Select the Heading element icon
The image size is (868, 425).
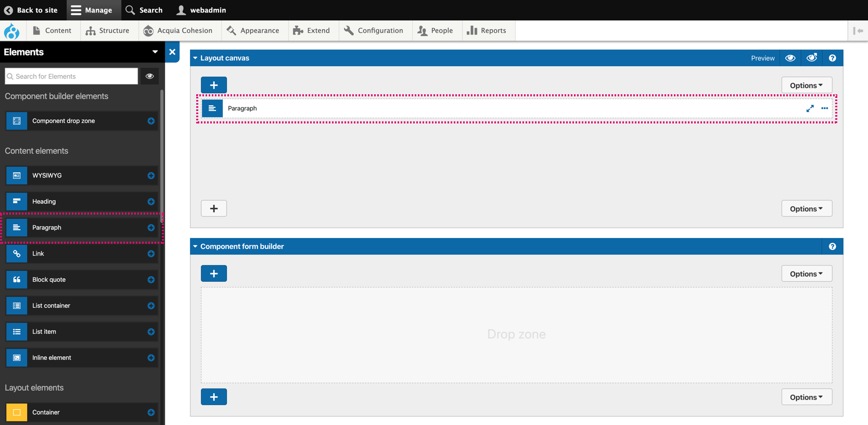[x=17, y=202]
